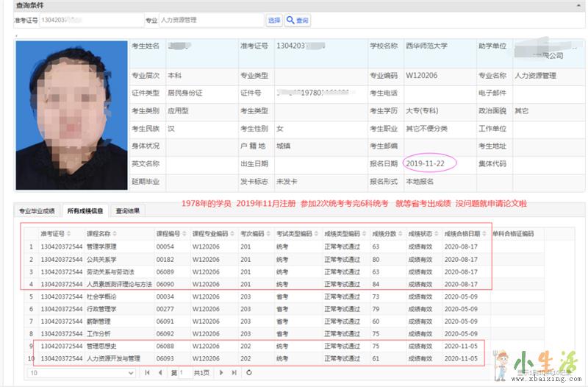Sort by 课程名称 column header
588x387 pixels.
pyautogui.click(x=103, y=234)
